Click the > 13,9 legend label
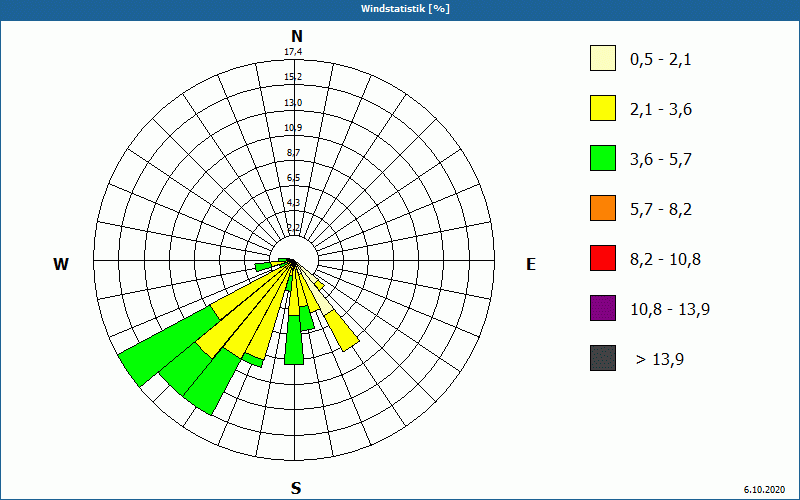Image resolution: width=800 pixels, height=500 pixels. coord(660,360)
